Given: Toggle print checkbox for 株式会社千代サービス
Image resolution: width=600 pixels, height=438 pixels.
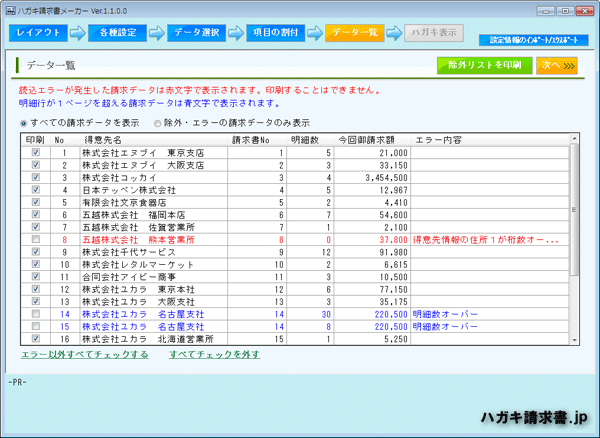Looking at the screenshot, I should 36,251.
